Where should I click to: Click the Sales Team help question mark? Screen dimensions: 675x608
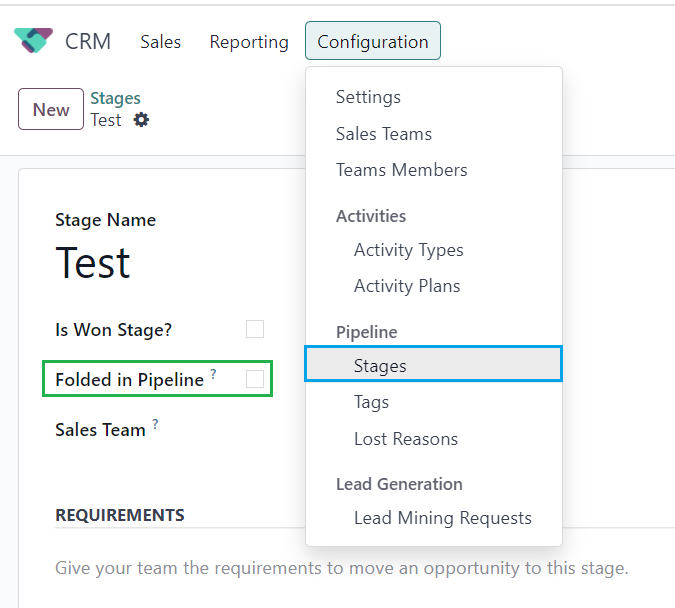[x=155, y=424]
